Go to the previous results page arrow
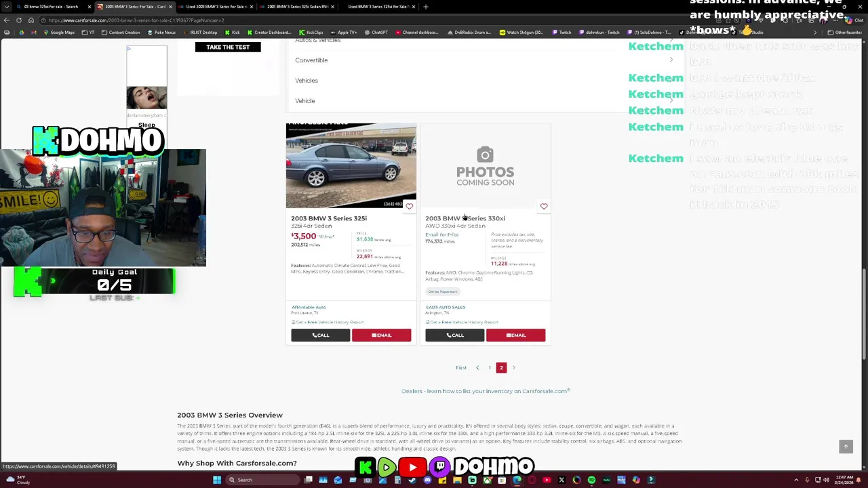 (477, 367)
